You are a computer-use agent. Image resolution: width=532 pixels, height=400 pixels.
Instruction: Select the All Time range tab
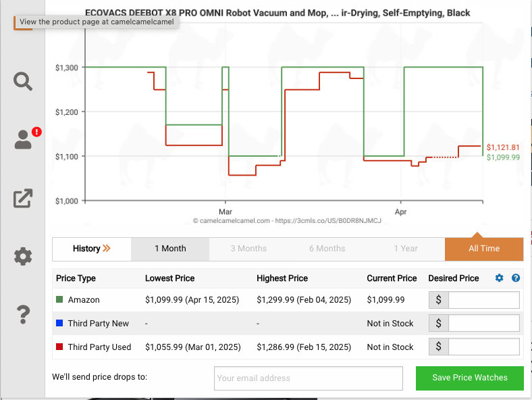point(483,249)
